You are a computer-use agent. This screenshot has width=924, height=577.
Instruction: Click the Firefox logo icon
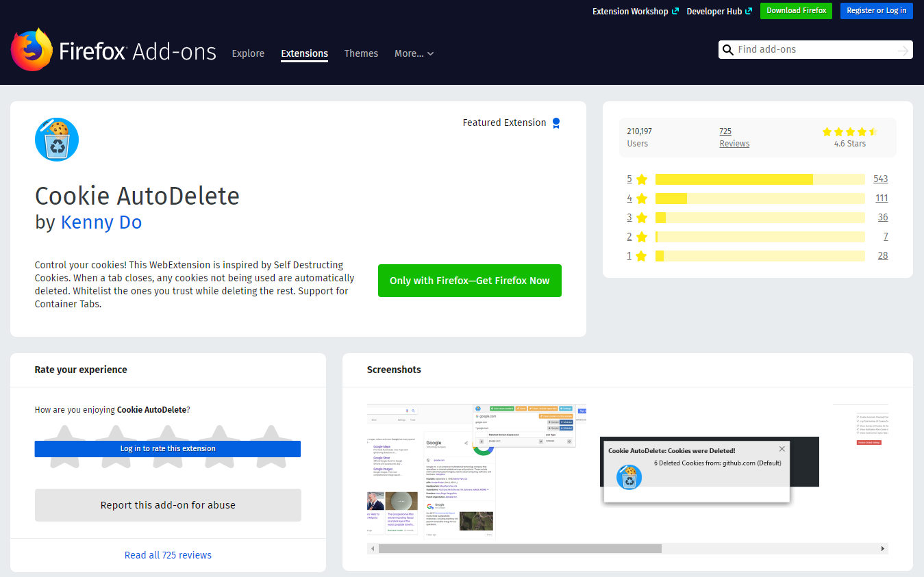click(32, 49)
